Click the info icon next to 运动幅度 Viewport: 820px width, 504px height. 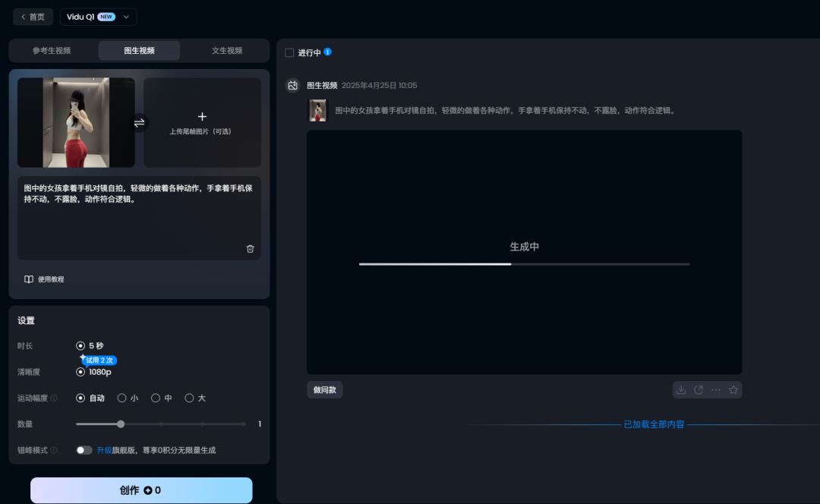[x=54, y=398]
